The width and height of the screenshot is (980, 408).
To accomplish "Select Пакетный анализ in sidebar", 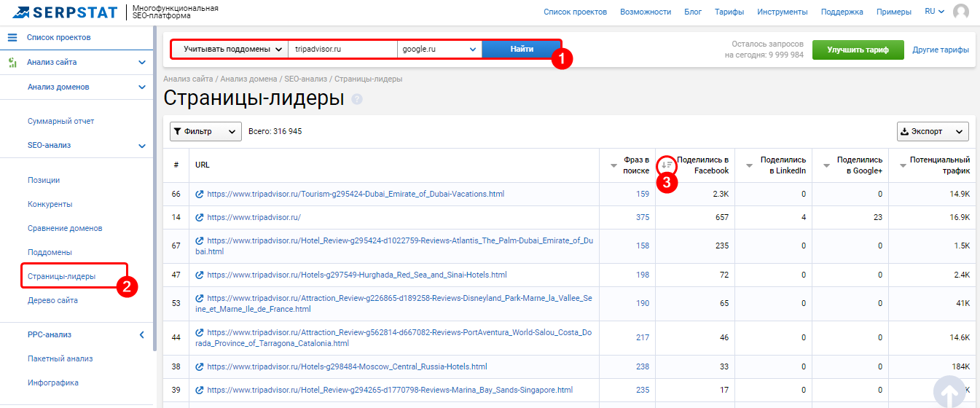I will coord(60,358).
